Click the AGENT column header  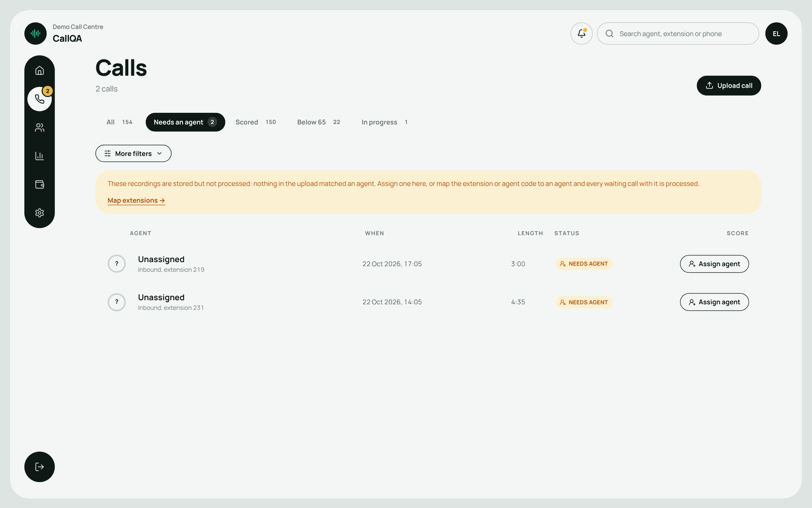click(x=141, y=233)
